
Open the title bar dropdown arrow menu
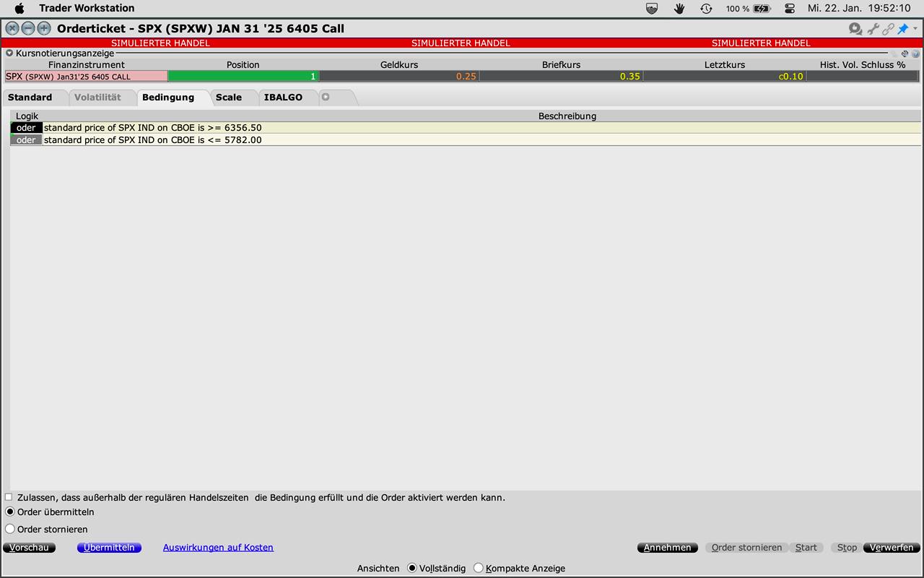(x=915, y=29)
